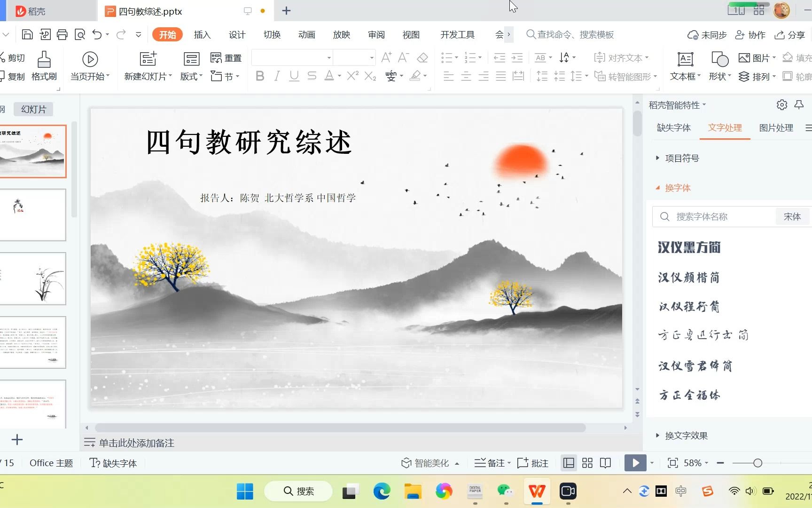Switch to the 图片处理 panel tab
This screenshot has width=812, height=508.
[776, 127]
